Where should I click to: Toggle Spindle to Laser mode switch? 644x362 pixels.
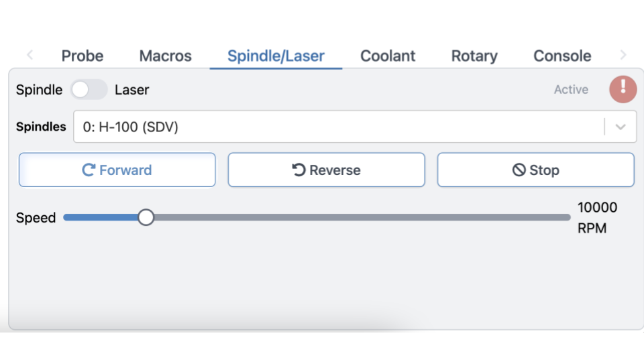click(x=89, y=89)
